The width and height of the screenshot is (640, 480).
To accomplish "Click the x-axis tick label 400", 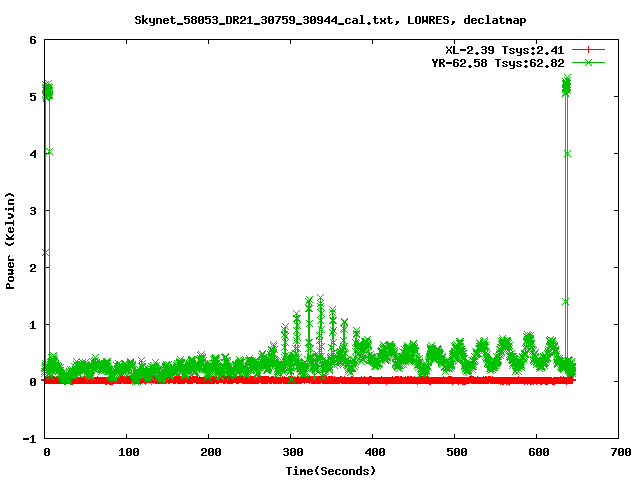I will tap(375, 452).
